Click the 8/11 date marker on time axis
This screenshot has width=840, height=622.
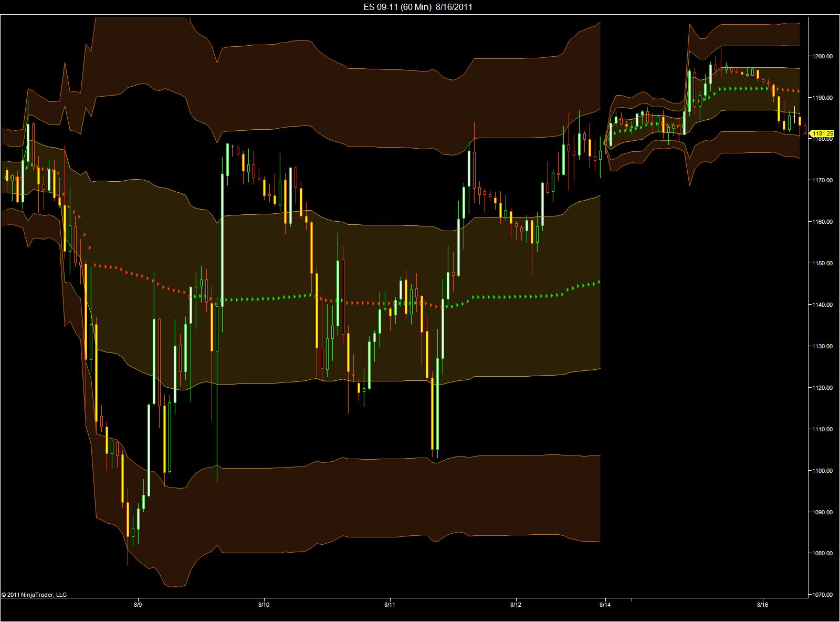[390, 605]
